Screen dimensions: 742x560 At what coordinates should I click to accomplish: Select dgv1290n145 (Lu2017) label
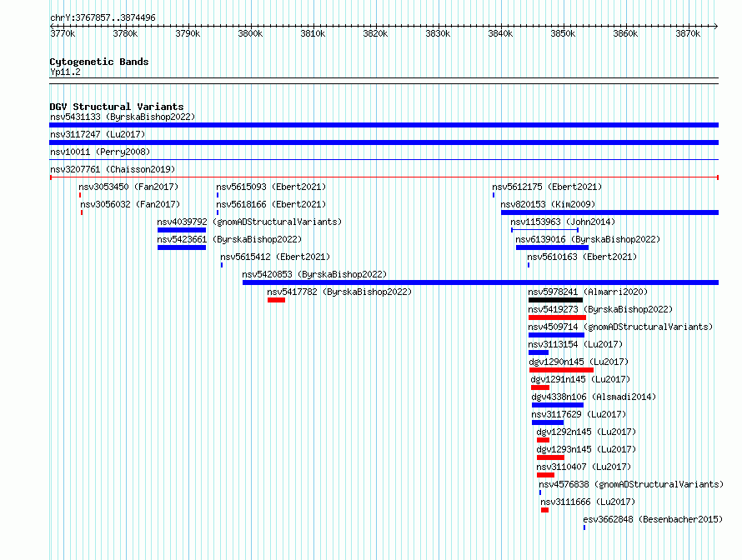579,362
